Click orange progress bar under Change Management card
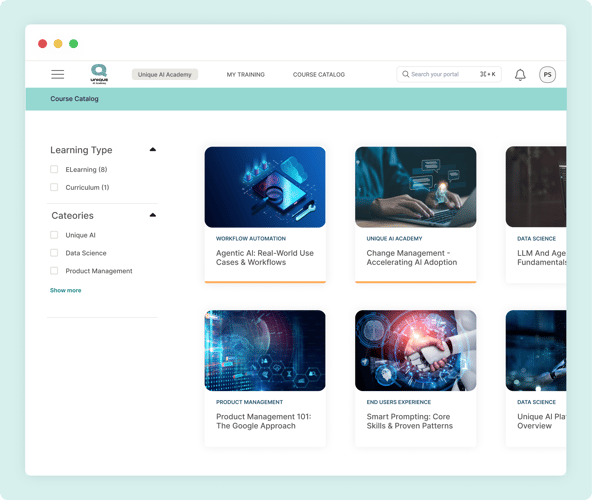 (x=415, y=282)
